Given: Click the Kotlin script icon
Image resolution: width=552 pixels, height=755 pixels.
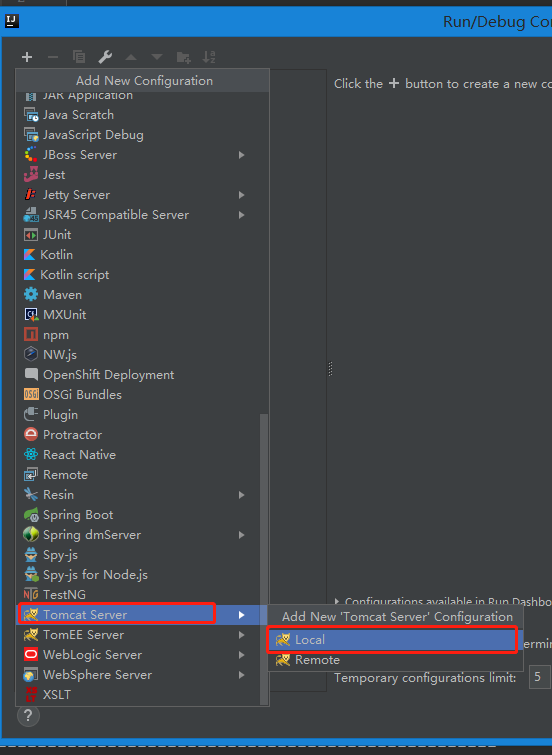Looking at the screenshot, I should [29, 275].
